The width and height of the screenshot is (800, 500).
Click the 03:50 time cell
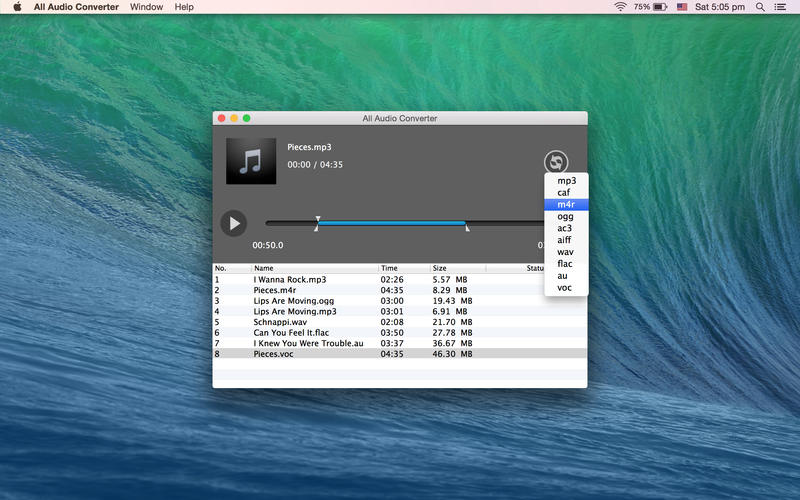[x=392, y=333]
